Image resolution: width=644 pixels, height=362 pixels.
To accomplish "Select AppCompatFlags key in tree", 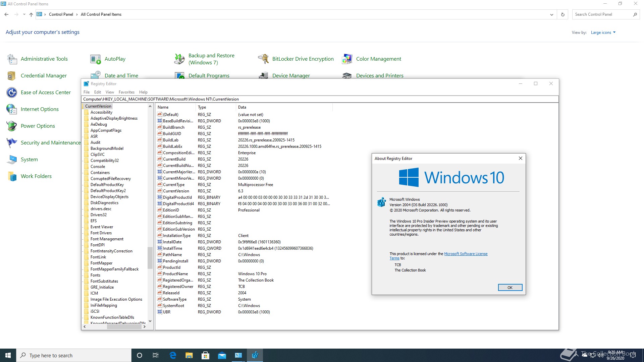I will coord(106,130).
